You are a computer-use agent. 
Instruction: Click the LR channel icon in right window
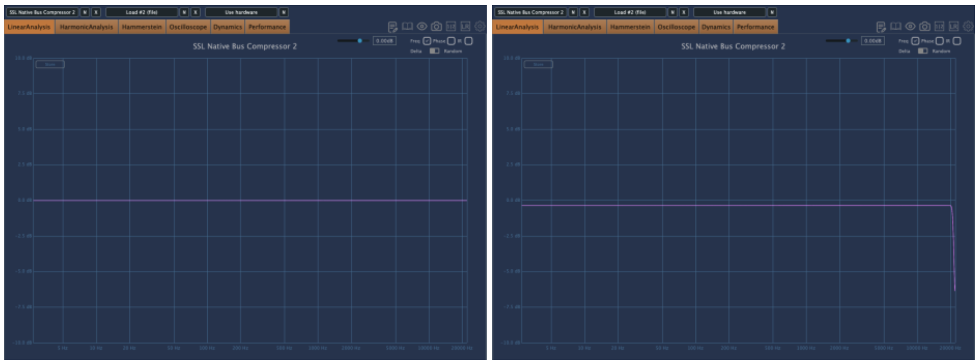954,26
